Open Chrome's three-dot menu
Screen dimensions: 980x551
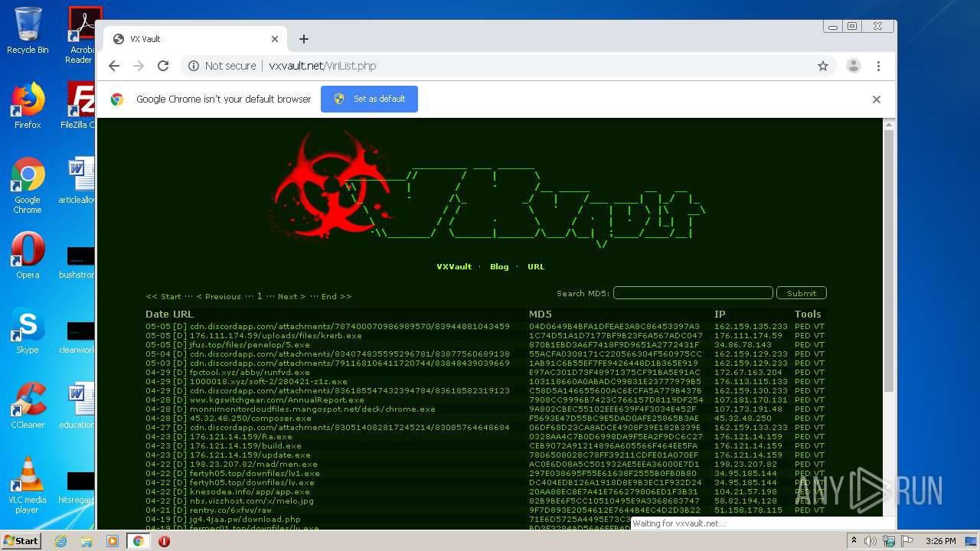[x=878, y=66]
